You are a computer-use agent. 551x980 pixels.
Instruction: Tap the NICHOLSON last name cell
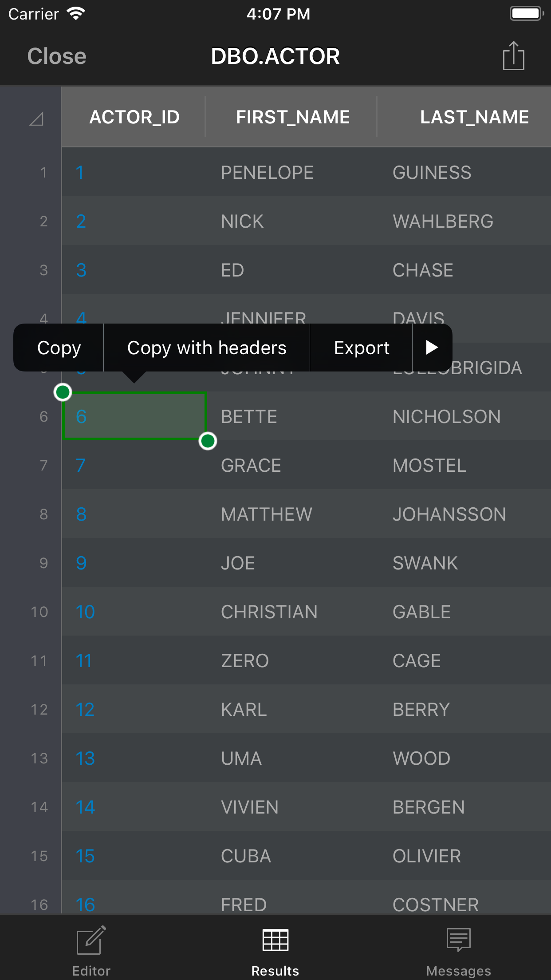pyautogui.click(x=446, y=417)
